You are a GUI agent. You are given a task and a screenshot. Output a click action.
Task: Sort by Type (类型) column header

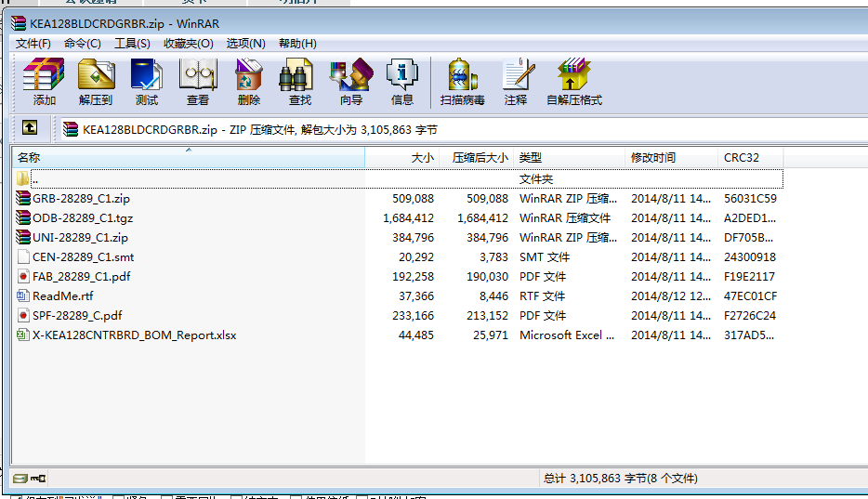569,158
